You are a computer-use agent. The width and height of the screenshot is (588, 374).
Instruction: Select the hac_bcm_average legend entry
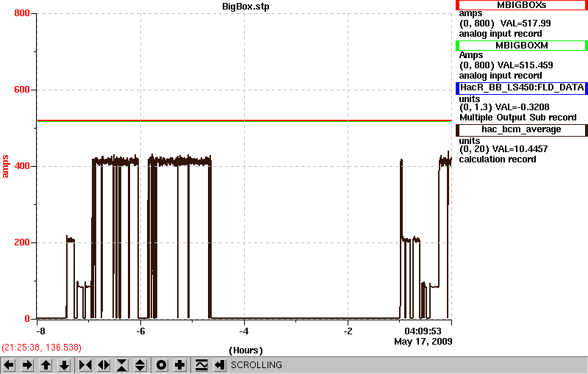pos(522,129)
